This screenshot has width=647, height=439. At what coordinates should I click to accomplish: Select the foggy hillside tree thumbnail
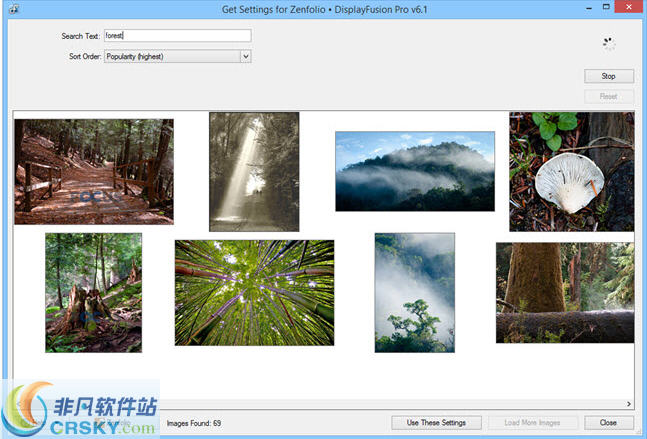click(x=415, y=293)
